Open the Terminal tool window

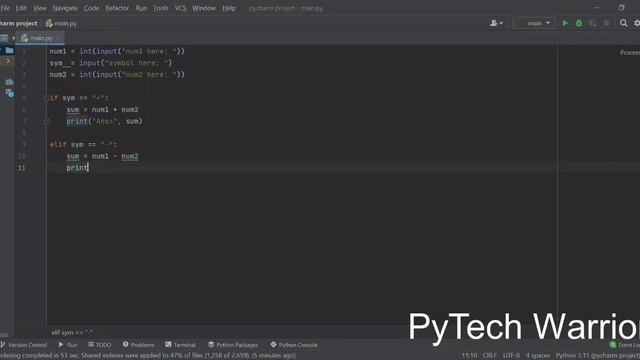pyautogui.click(x=180, y=345)
